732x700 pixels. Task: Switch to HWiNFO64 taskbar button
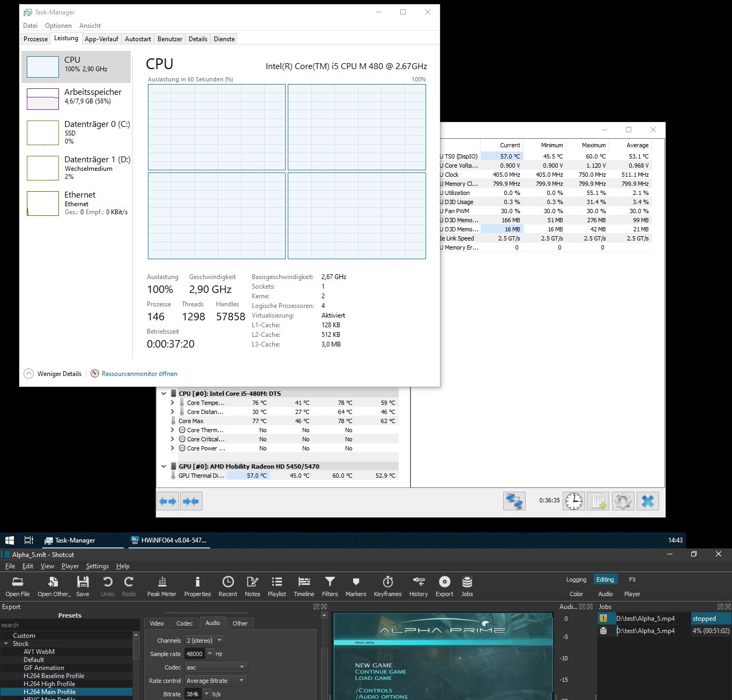[x=169, y=540]
